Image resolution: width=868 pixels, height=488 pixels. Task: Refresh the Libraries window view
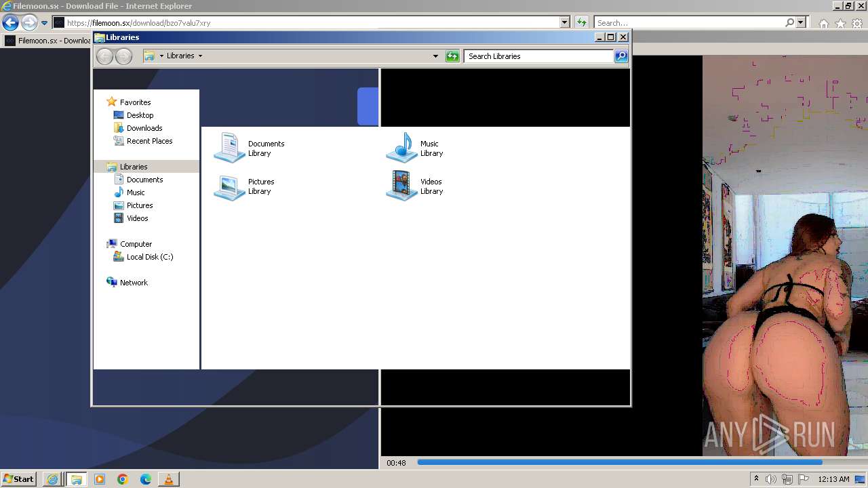[452, 56]
